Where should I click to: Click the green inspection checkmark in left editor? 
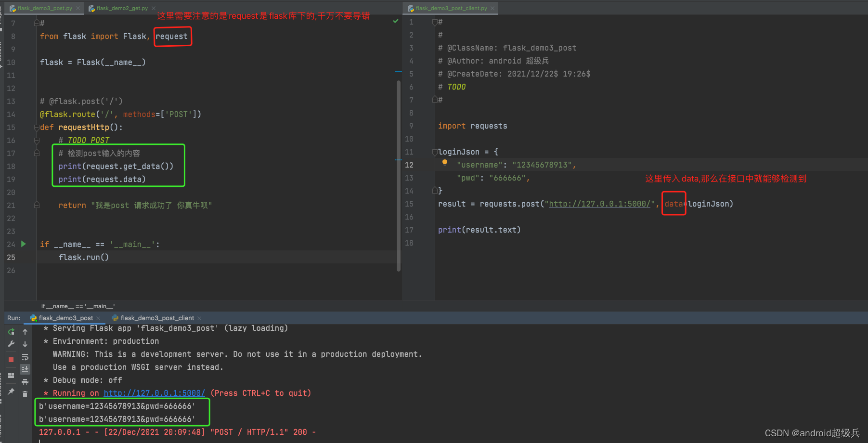pyautogui.click(x=396, y=21)
